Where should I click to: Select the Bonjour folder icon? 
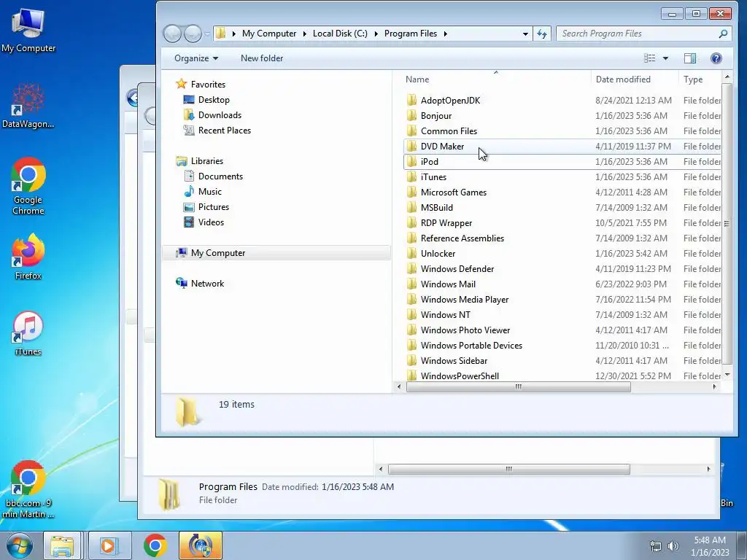coord(411,116)
